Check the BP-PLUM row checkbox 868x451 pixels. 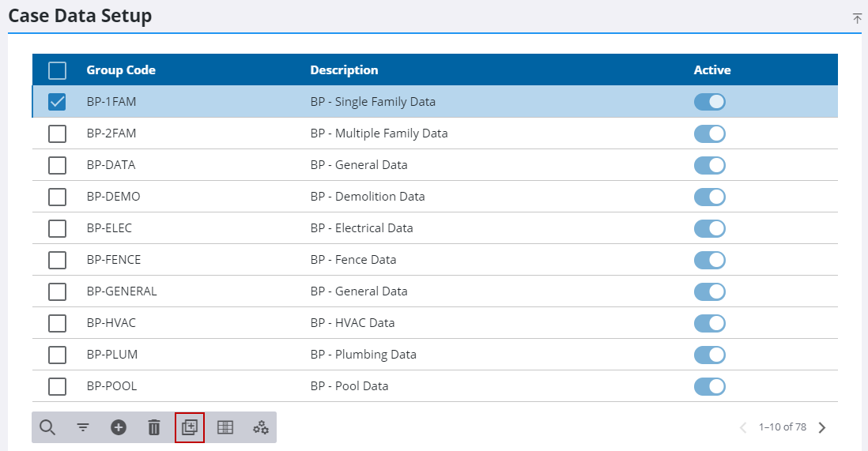coord(57,354)
